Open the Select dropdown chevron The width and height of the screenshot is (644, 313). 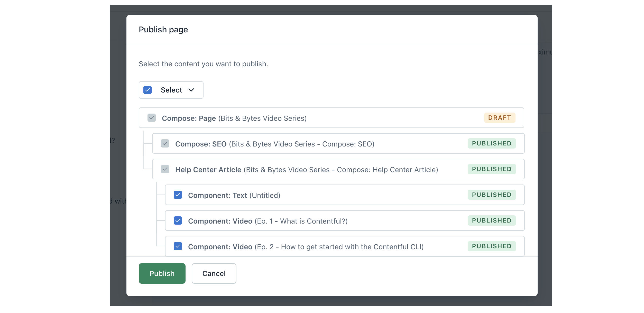[191, 90]
